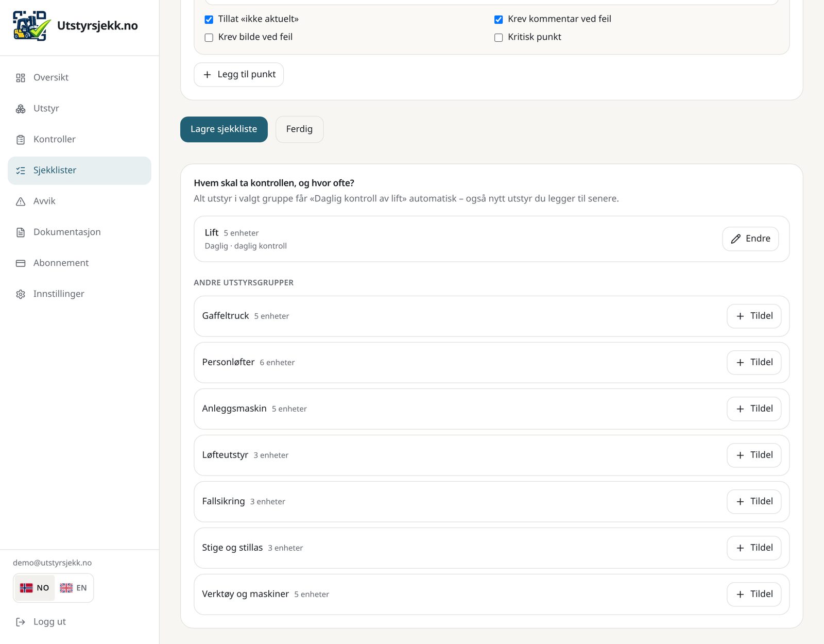Click the plus icon on Legg til punkt

[207, 75]
